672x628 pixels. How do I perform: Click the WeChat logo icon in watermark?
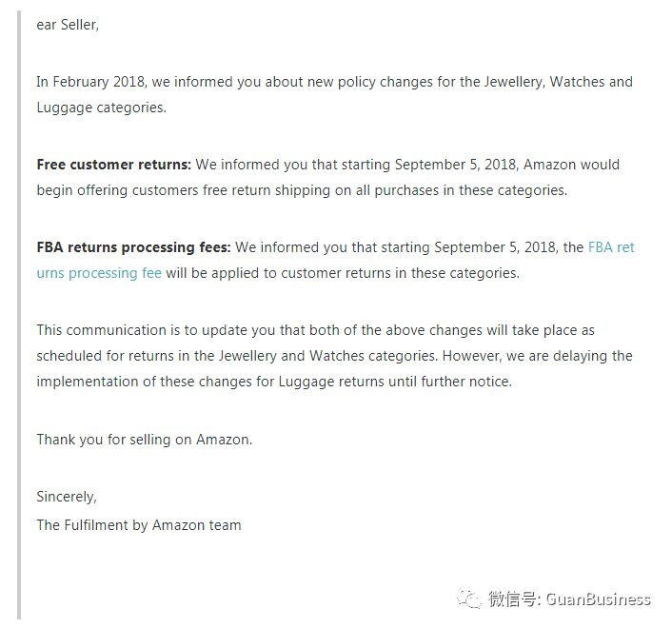469,598
